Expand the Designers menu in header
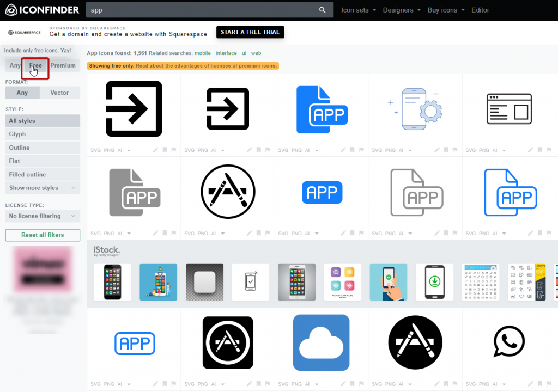The width and height of the screenshot is (558, 392). [402, 10]
